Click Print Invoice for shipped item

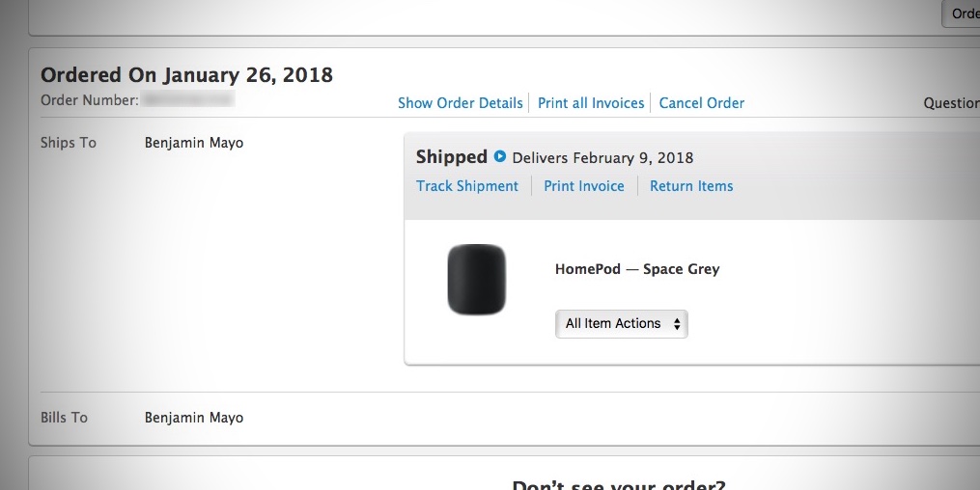click(x=584, y=186)
